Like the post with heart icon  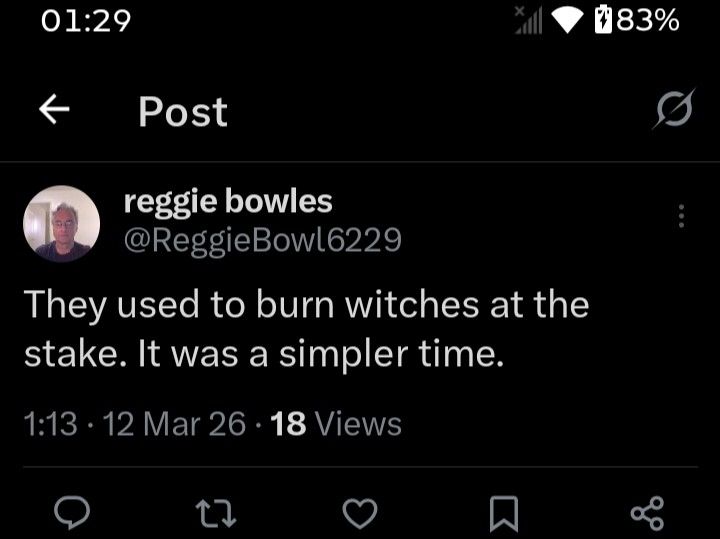pyautogui.click(x=360, y=513)
